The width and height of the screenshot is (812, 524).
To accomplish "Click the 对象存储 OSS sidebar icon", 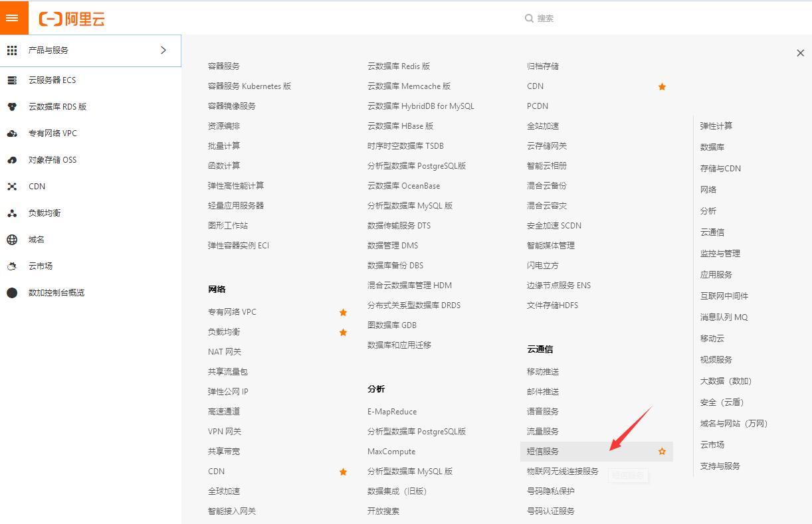I will coord(12,160).
